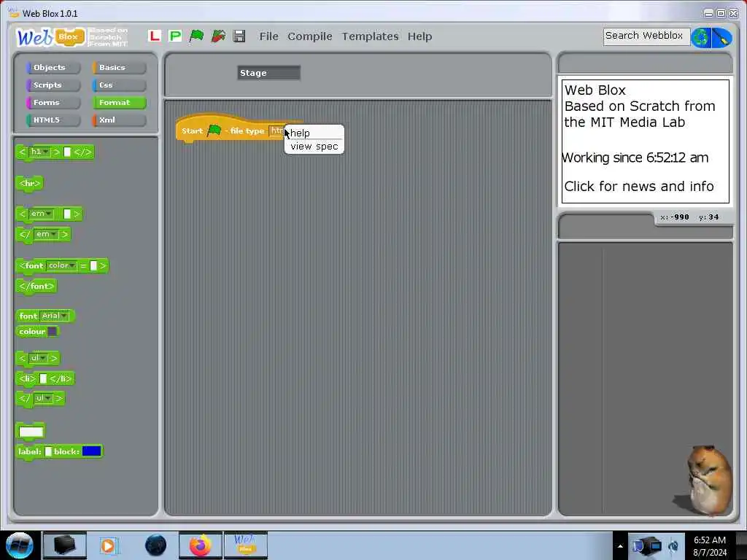
Task: Open the File menu
Action: click(268, 36)
